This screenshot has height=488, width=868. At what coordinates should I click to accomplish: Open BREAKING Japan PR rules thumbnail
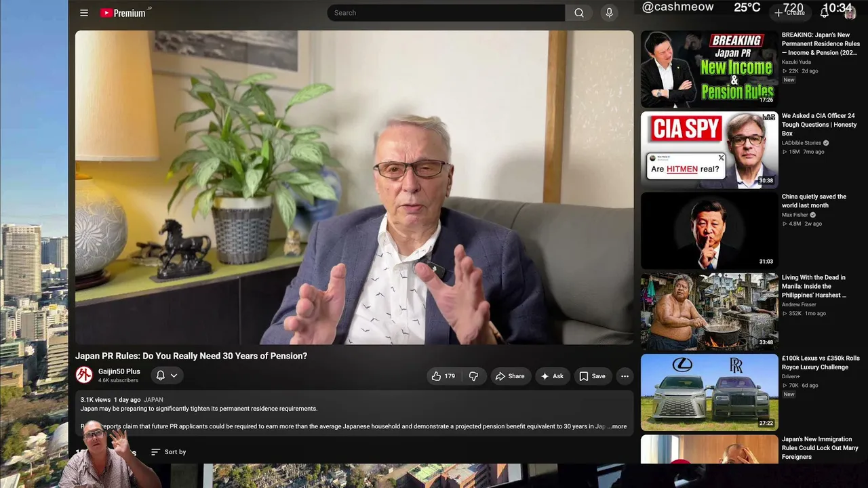coord(709,68)
